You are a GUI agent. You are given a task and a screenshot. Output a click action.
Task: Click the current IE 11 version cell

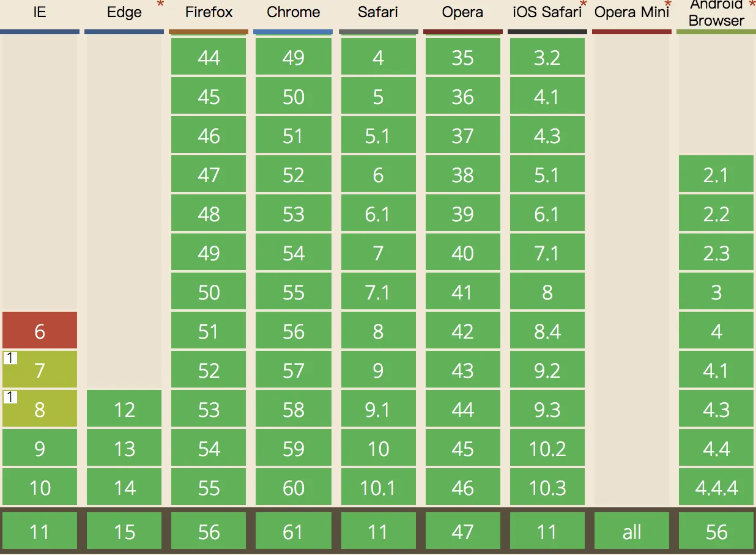pyautogui.click(x=40, y=531)
